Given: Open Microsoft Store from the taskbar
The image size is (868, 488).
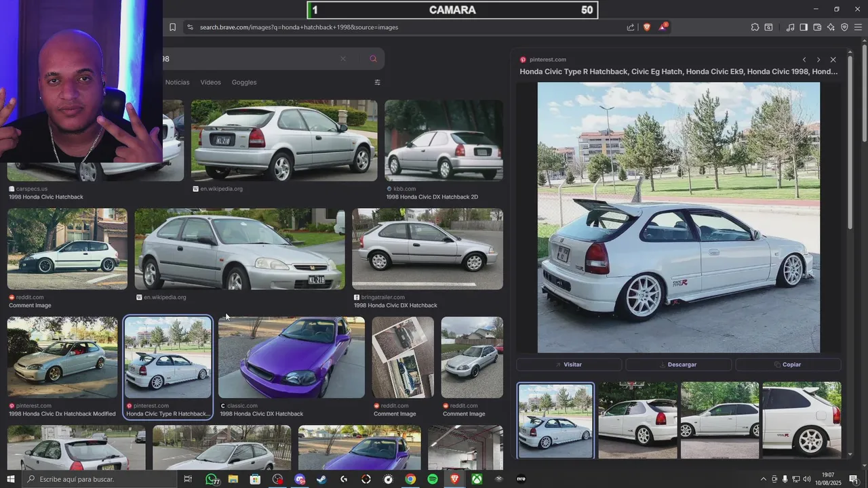Looking at the screenshot, I should coord(255,479).
